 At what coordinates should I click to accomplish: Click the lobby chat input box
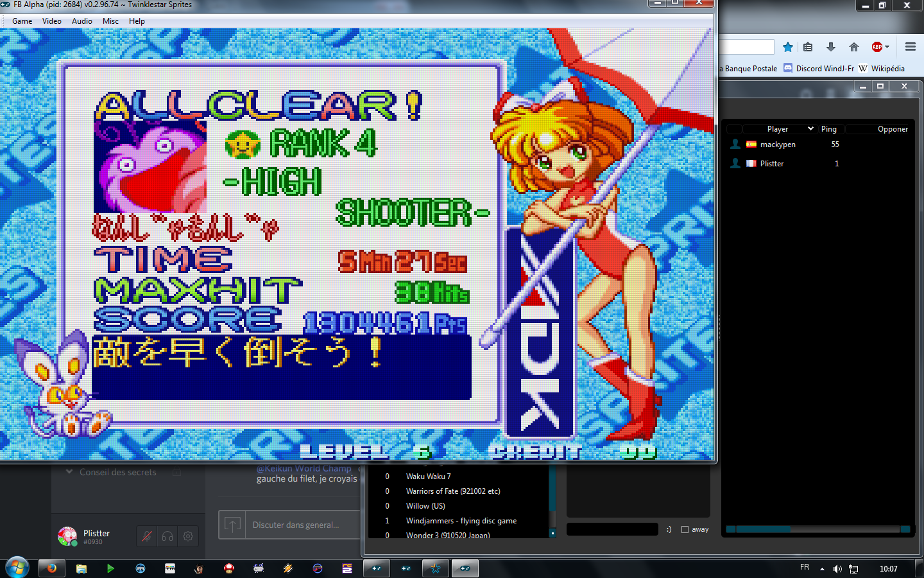click(x=613, y=529)
